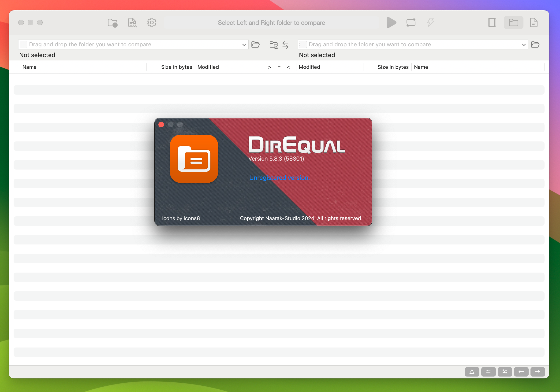Toggle the sidebar panel layout icon
Screen dimensions: 560x392
coord(492,23)
